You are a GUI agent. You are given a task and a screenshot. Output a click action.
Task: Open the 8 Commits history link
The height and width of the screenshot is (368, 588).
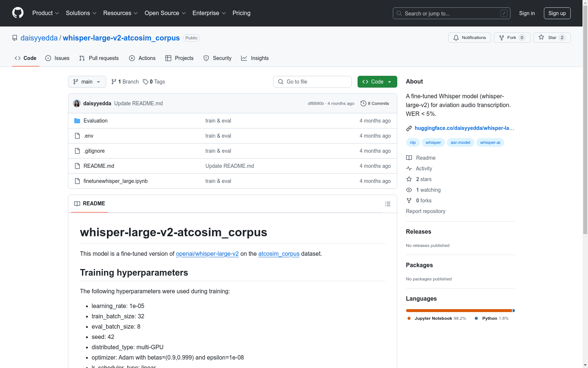coord(375,103)
